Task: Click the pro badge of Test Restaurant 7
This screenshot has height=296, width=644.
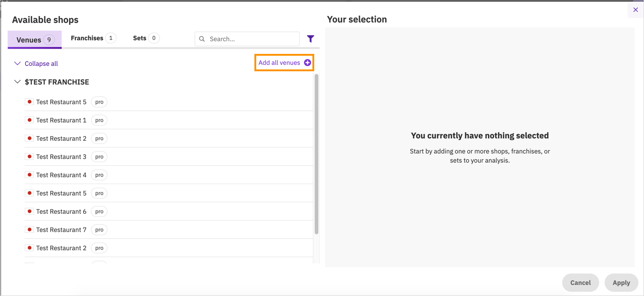Action: (99, 230)
